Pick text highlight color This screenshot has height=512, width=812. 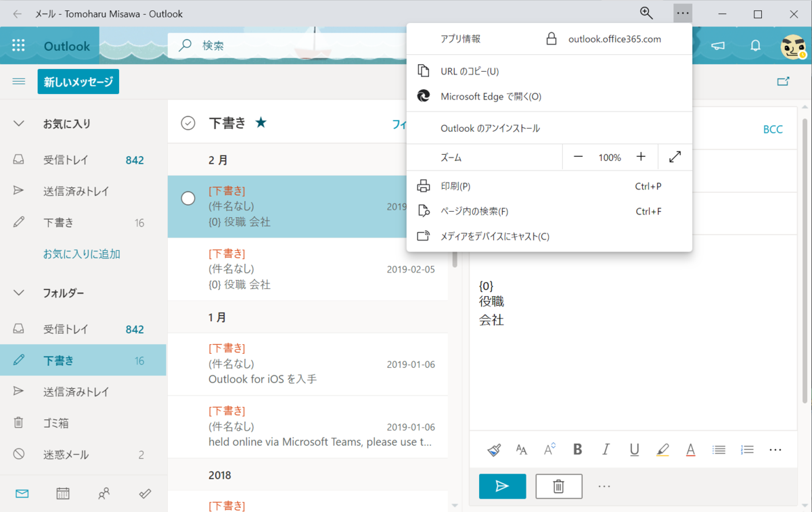tap(662, 450)
